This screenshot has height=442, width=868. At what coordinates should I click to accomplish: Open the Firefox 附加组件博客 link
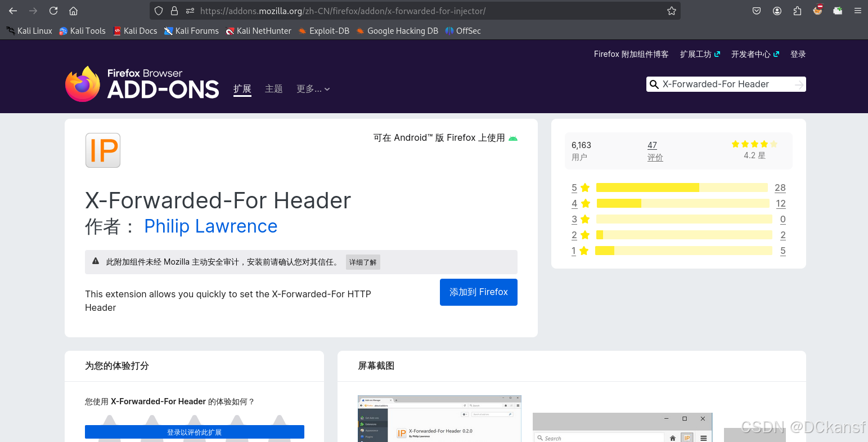tap(631, 54)
